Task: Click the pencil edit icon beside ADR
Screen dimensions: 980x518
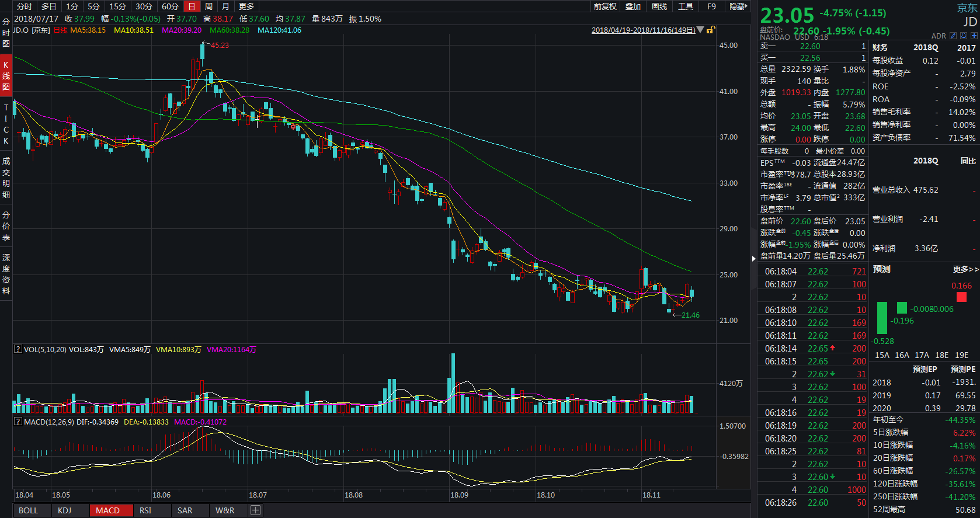Action: tap(953, 36)
